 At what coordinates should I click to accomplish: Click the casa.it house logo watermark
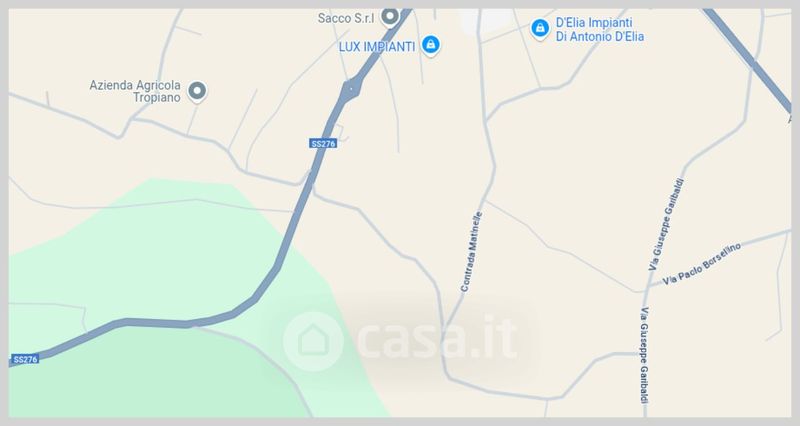313,341
